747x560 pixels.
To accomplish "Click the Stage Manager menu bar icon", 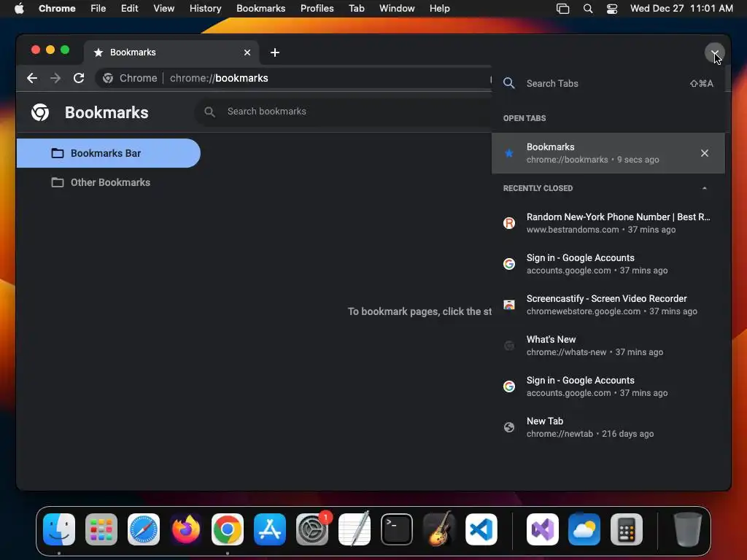I will click(x=562, y=9).
